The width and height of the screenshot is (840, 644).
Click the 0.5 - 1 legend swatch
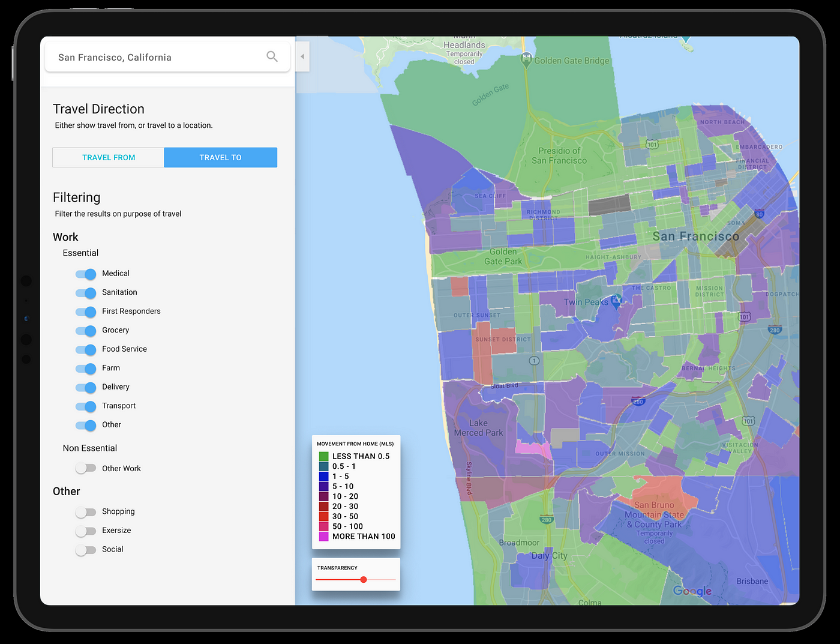pyautogui.click(x=324, y=466)
